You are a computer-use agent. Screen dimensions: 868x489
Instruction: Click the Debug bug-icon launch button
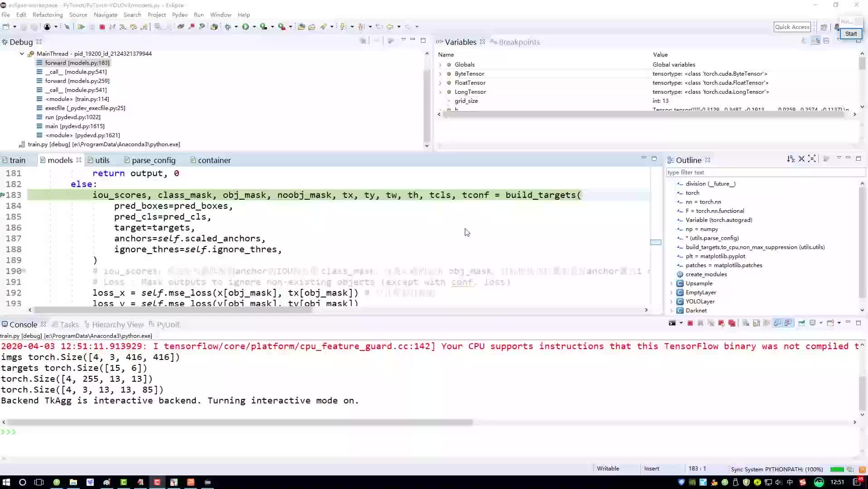tap(227, 27)
